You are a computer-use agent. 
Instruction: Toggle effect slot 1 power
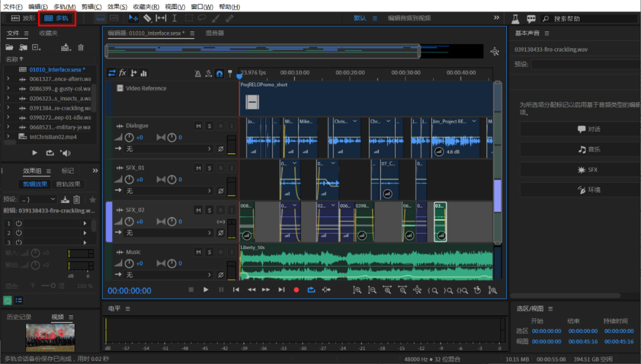(19, 223)
